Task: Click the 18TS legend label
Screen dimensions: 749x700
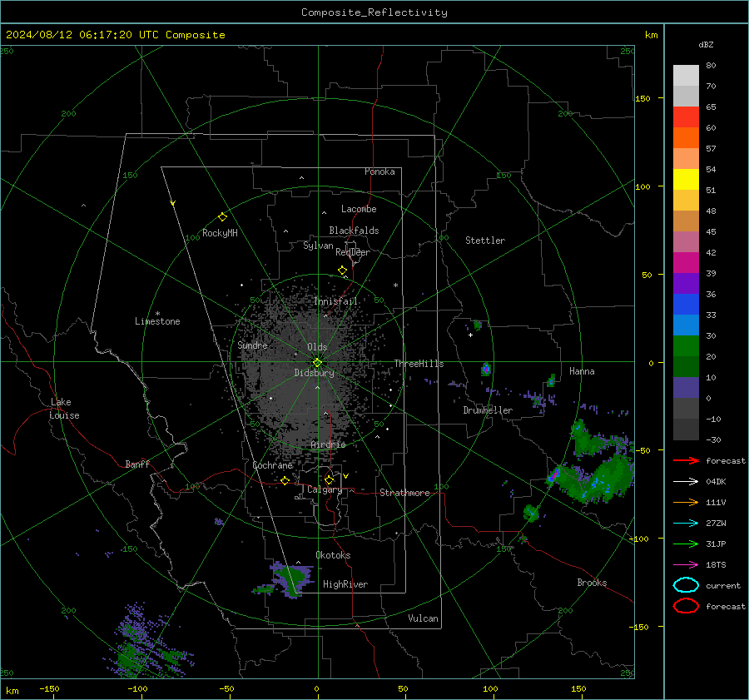Action: [x=716, y=565]
